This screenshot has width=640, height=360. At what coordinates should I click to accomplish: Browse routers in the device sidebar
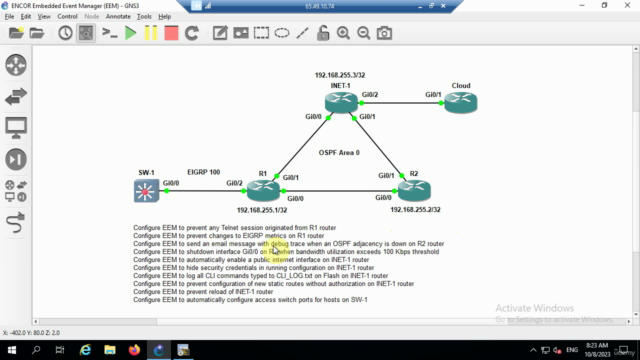click(x=16, y=65)
